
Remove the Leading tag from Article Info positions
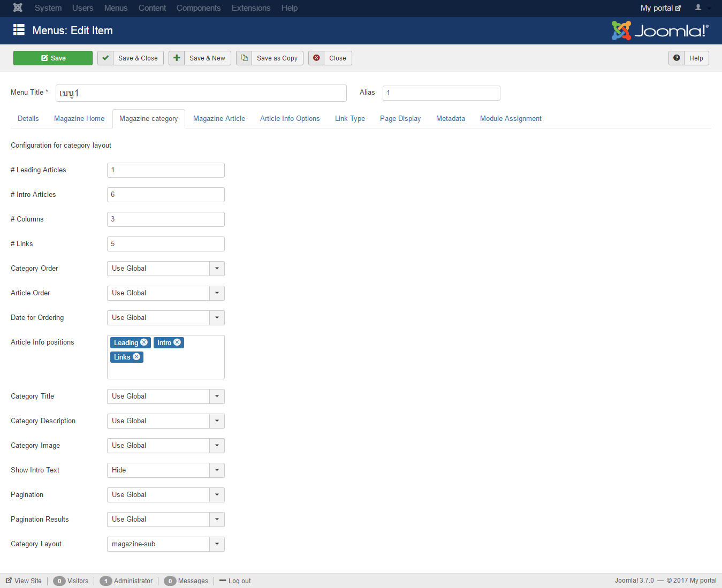click(144, 342)
